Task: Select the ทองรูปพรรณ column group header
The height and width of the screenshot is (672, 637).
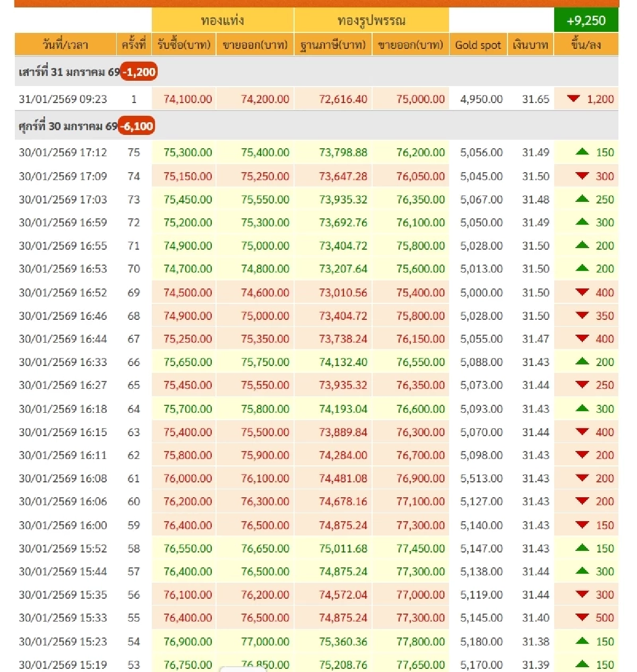Action: (x=371, y=19)
